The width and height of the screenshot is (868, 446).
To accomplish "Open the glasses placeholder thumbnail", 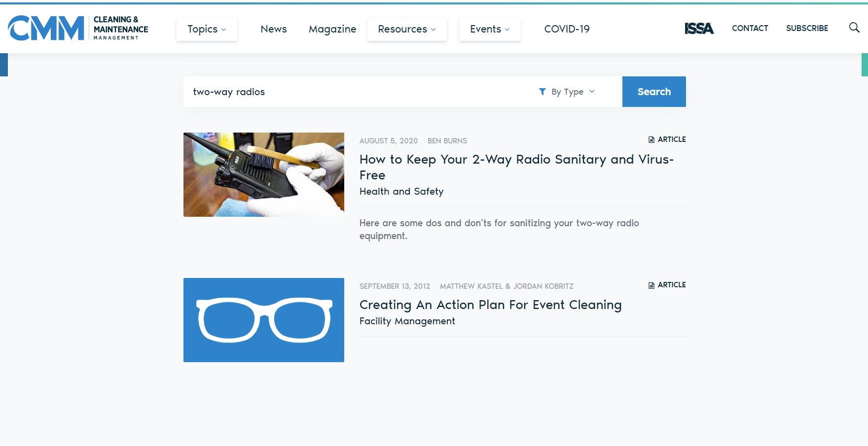I will (264, 320).
